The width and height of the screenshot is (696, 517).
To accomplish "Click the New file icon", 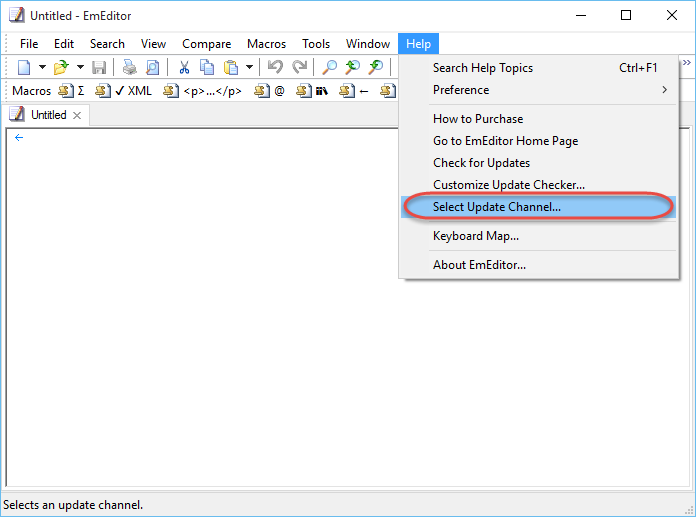I will [x=24, y=67].
